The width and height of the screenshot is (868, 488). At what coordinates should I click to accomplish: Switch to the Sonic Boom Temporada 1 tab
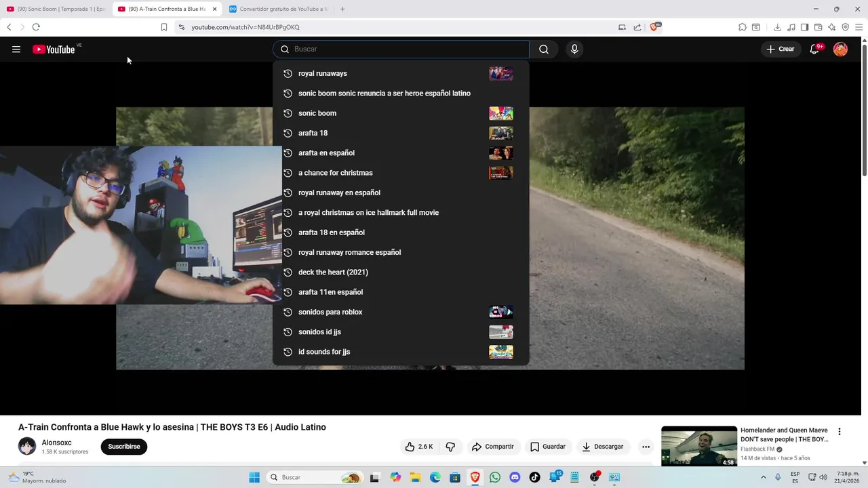56,9
